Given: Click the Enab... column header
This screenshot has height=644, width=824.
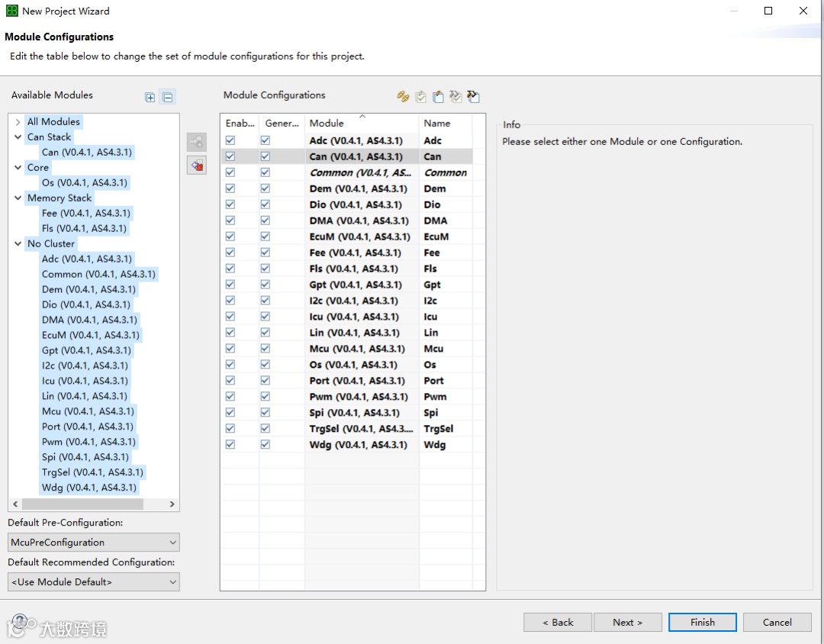Looking at the screenshot, I should point(240,123).
